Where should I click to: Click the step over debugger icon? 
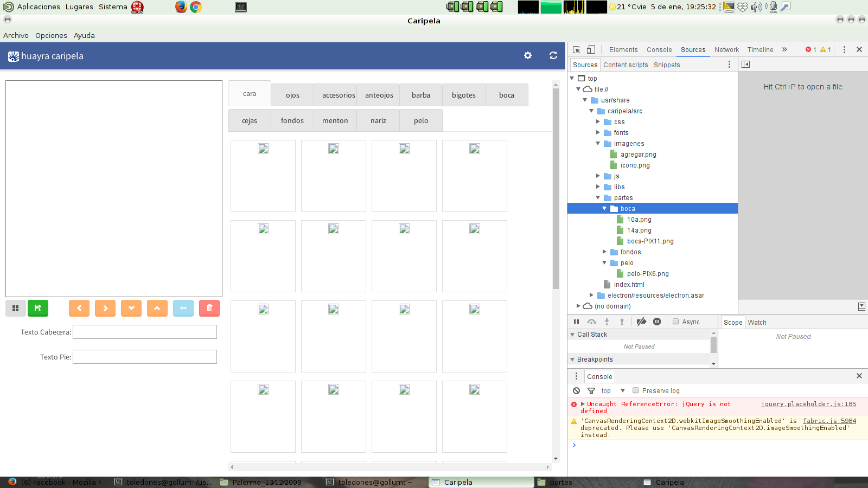pyautogui.click(x=592, y=322)
